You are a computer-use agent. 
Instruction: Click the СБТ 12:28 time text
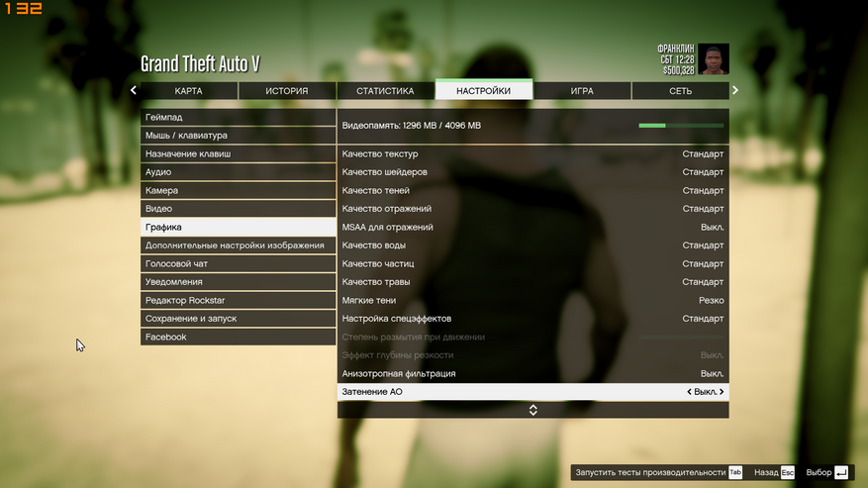[x=677, y=59]
